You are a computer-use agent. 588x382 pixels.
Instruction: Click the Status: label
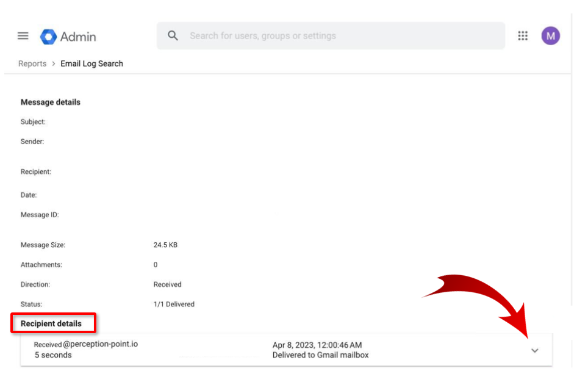click(x=32, y=305)
